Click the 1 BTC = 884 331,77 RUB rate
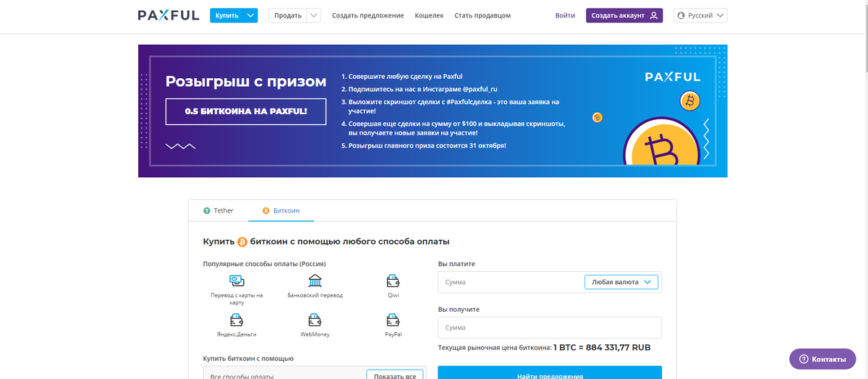 coord(602,348)
